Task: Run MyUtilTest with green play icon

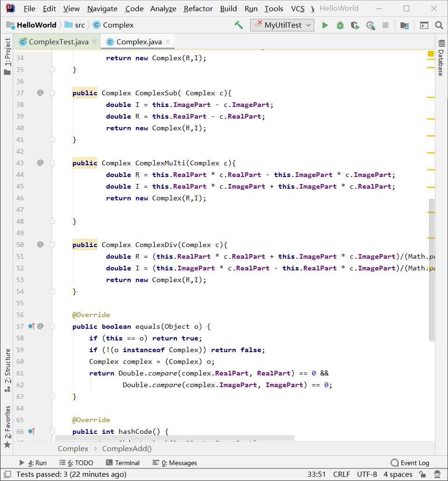Action: [x=325, y=25]
